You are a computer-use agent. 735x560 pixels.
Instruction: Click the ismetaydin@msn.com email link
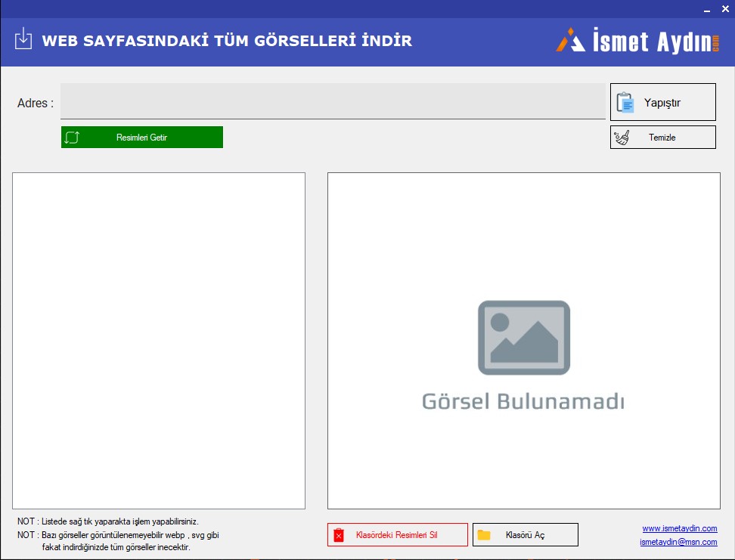pos(678,542)
